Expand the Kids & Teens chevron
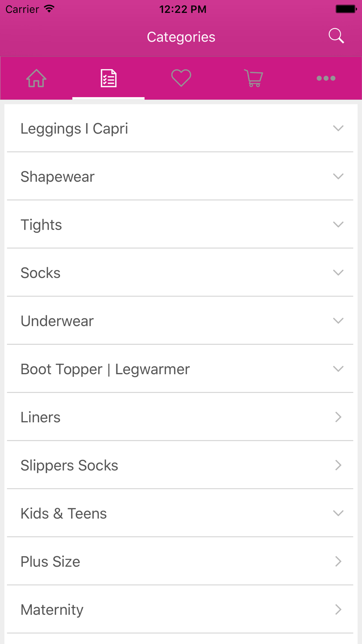 point(338,513)
